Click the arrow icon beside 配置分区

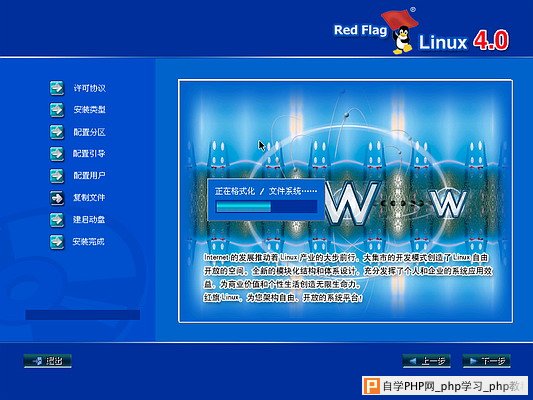click(57, 132)
